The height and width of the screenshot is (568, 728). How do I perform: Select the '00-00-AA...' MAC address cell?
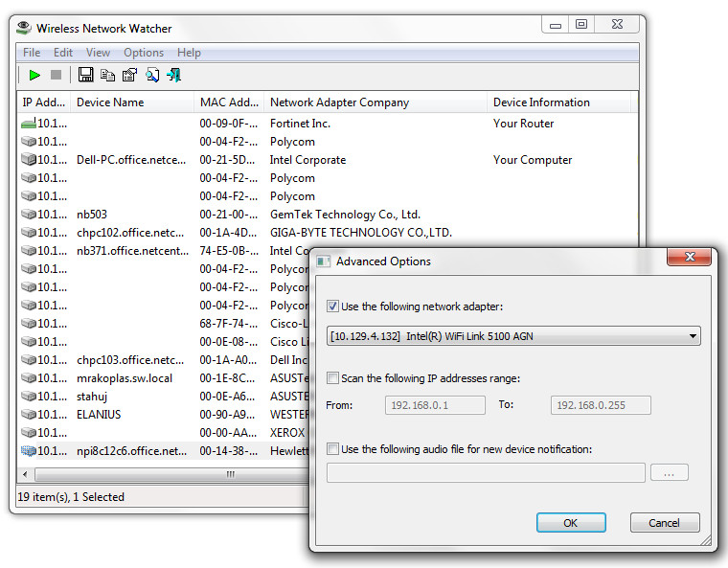pyautogui.click(x=228, y=433)
